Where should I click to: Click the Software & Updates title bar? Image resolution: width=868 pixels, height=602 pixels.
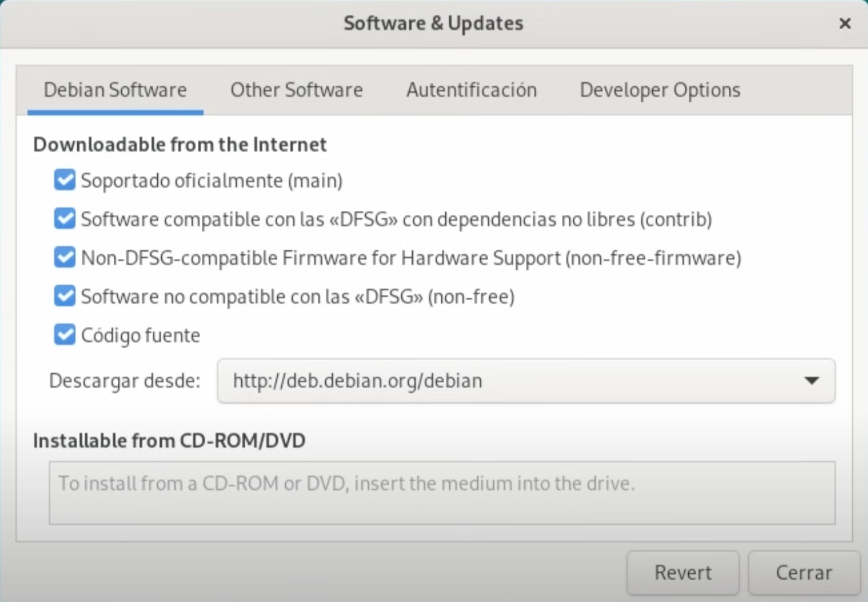[433, 24]
